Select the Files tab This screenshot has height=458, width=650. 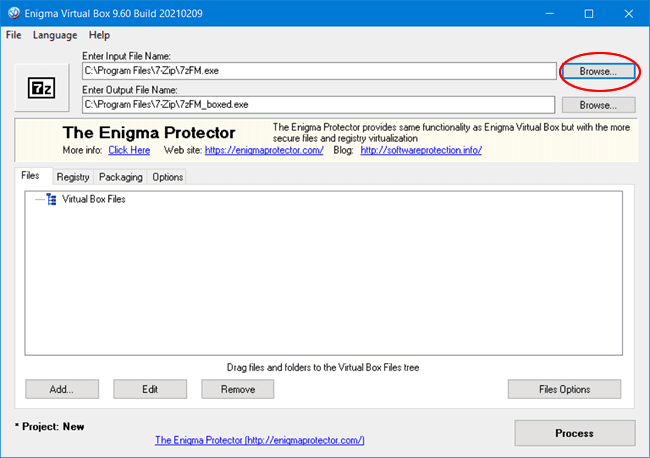click(x=30, y=176)
